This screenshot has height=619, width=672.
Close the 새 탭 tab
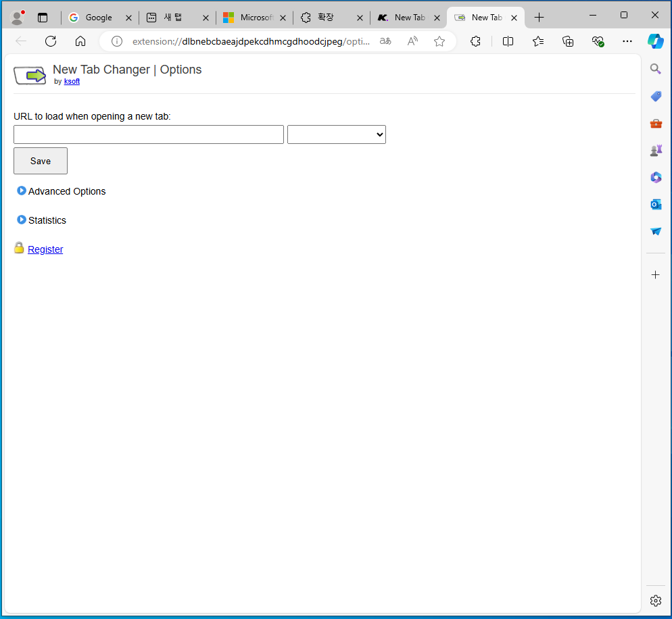206,18
